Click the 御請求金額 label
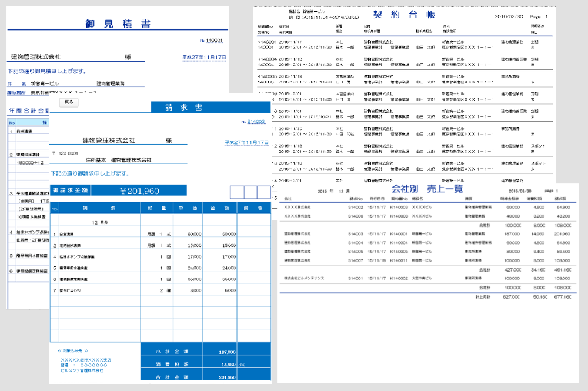 71,190
